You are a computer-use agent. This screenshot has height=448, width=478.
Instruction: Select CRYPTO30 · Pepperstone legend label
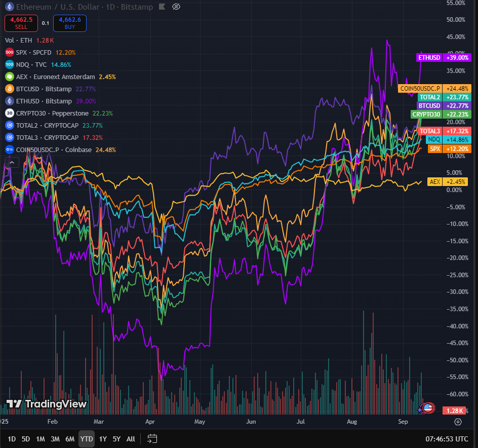point(52,114)
